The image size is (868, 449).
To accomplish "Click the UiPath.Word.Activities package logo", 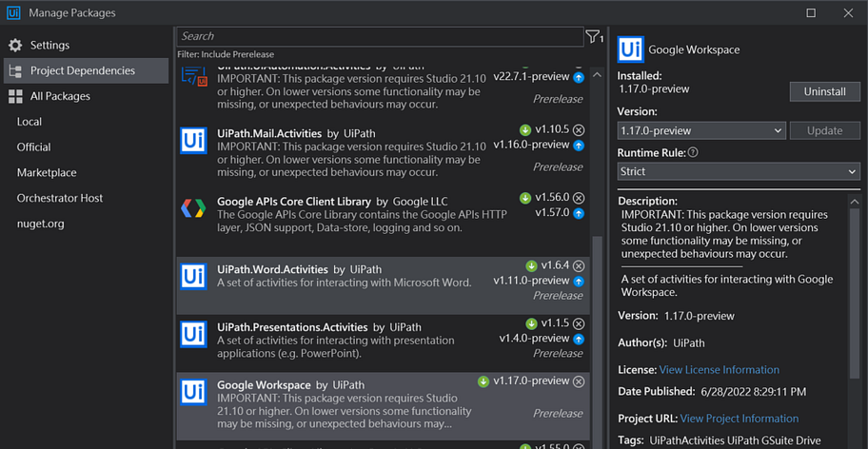I will (x=193, y=277).
